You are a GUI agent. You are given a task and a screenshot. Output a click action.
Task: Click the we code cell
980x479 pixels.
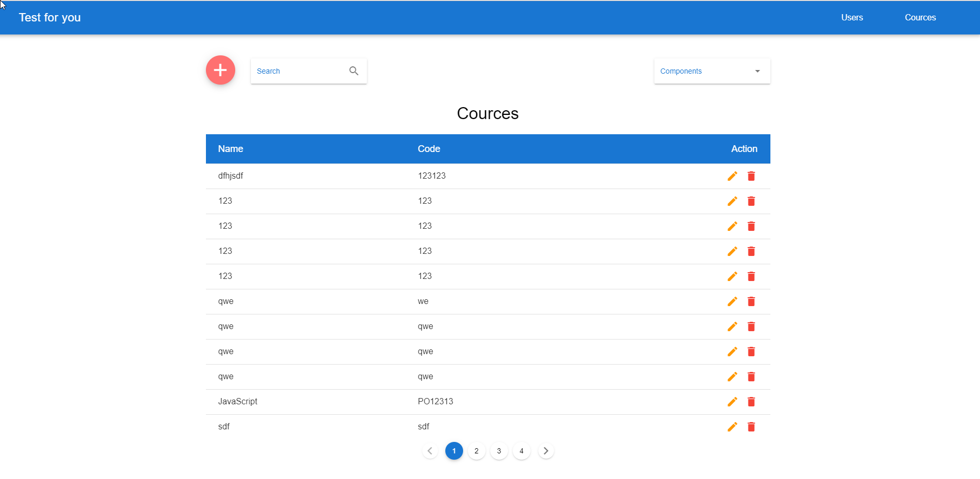[x=423, y=301]
